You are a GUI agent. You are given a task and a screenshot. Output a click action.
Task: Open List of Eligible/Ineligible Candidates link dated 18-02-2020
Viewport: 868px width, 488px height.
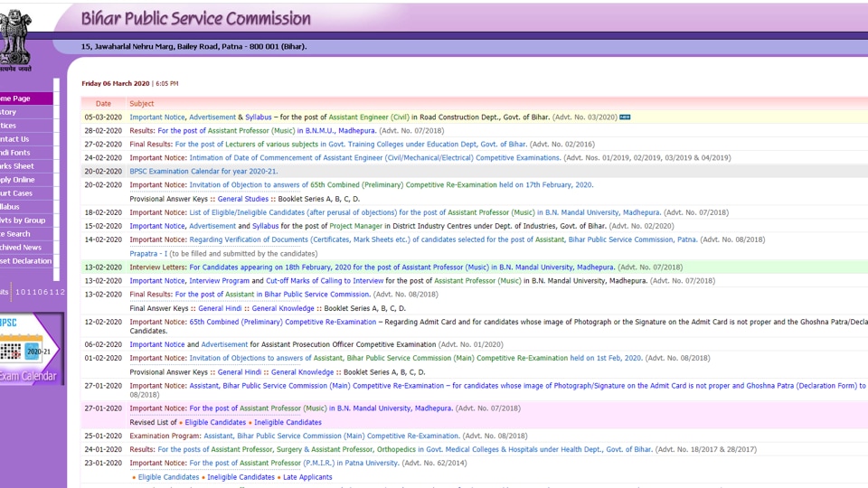(425, 212)
